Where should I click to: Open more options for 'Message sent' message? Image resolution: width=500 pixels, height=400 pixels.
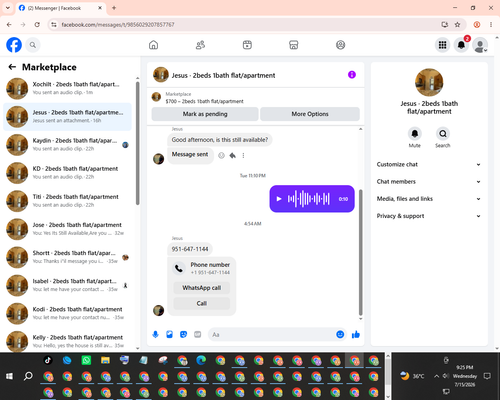[x=243, y=155]
